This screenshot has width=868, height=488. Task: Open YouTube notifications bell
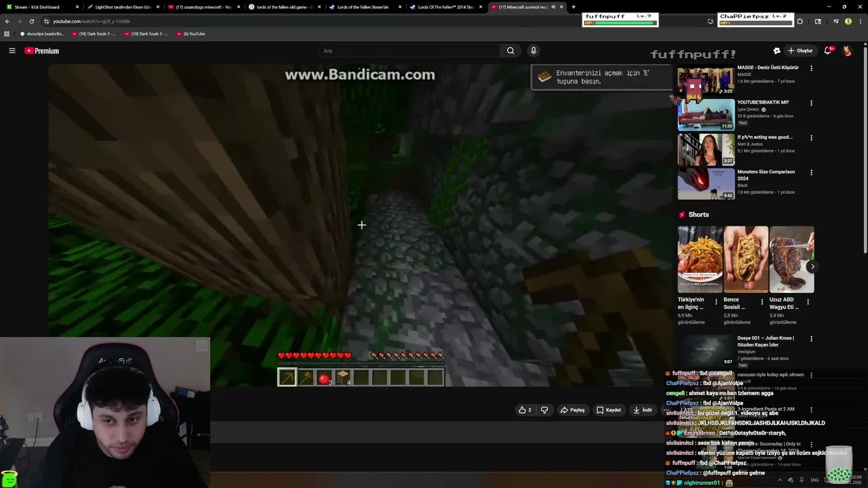[828, 51]
